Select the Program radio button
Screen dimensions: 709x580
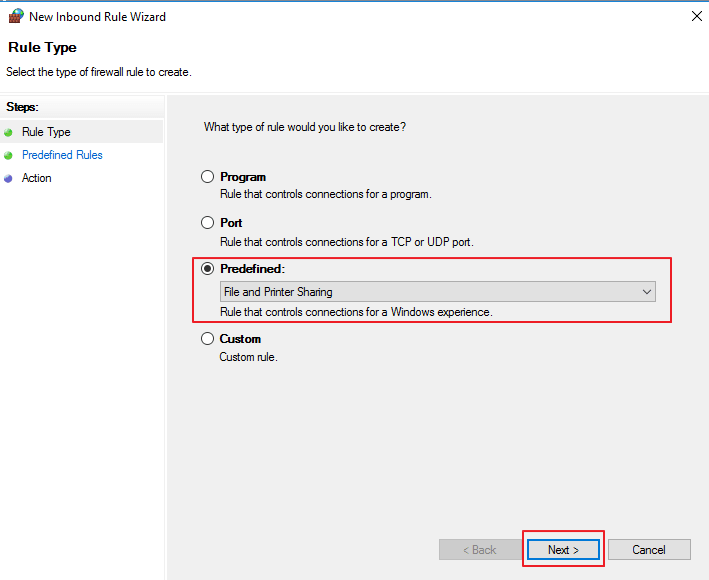pyautogui.click(x=208, y=177)
